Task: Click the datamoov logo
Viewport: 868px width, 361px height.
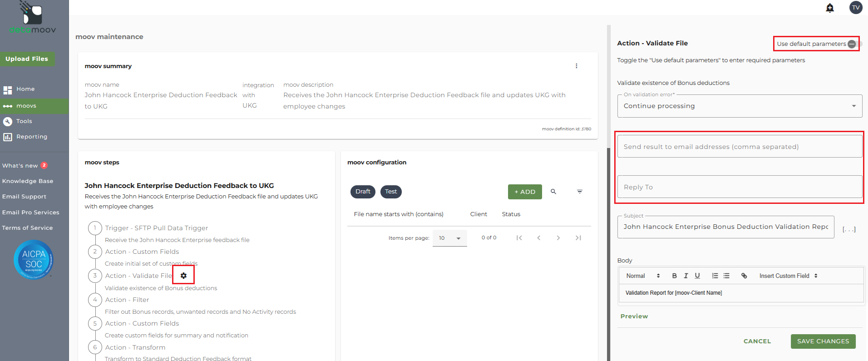Action: [x=33, y=17]
